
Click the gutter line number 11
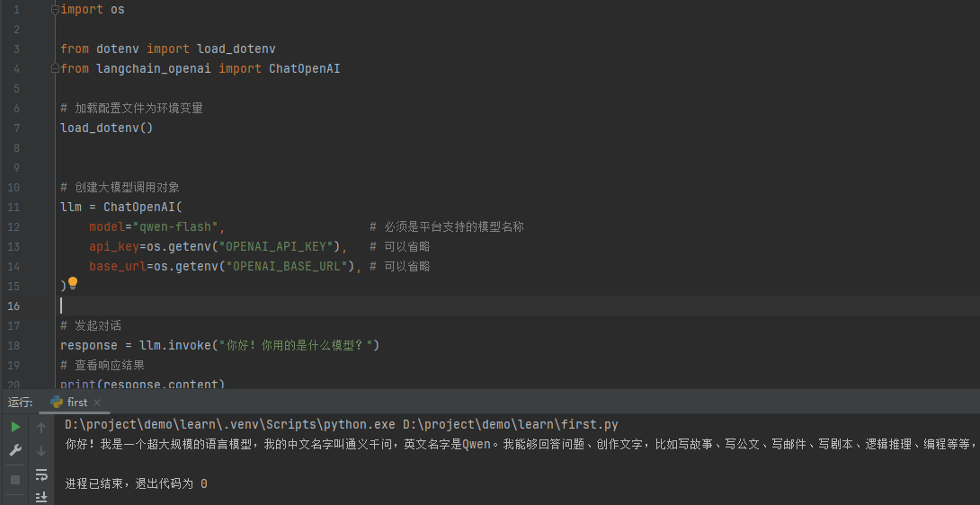13,208
